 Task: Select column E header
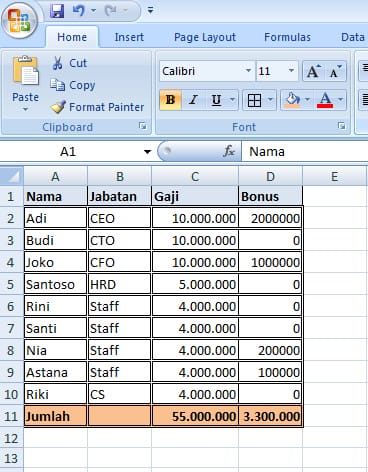(334, 176)
